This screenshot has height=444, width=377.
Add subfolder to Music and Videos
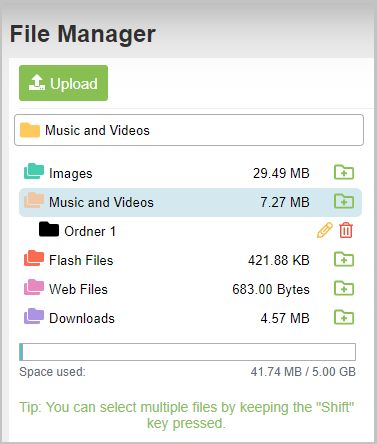[344, 201]
